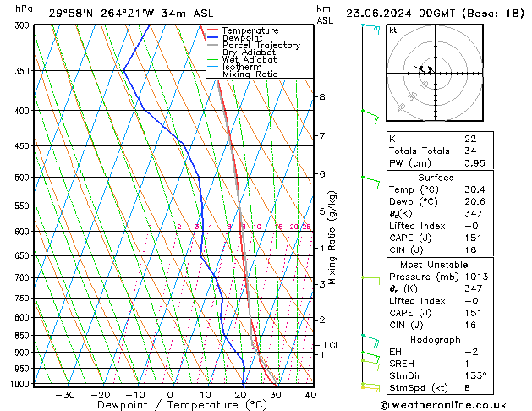The height and width of the screenshot is (411, 532).
Task: Click the hodograph circle center
Action: click(x=430, y=74)
